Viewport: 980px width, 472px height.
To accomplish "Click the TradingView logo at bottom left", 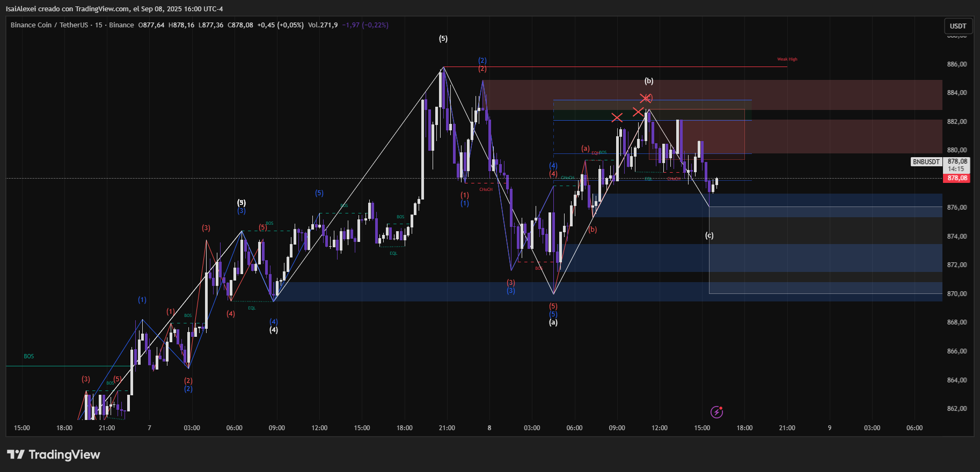I will [54, 455].
